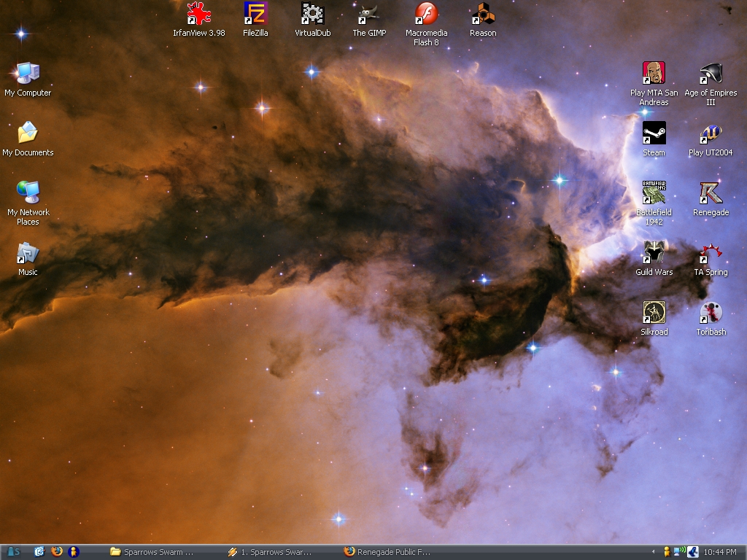Viewport: 747px width, 560px height.
Task: Open My Computer on the desktop
Action: coord(28,74)
